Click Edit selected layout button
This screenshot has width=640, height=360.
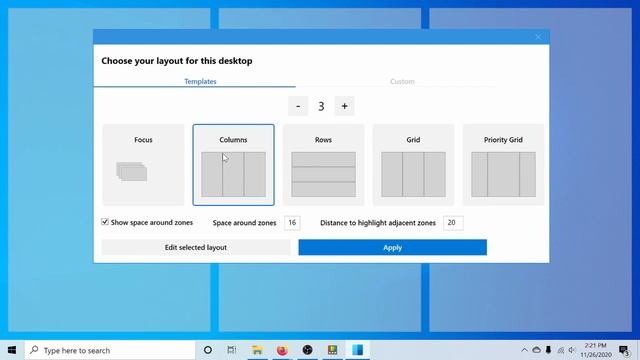pyautogui.click(x=196, y=247)
